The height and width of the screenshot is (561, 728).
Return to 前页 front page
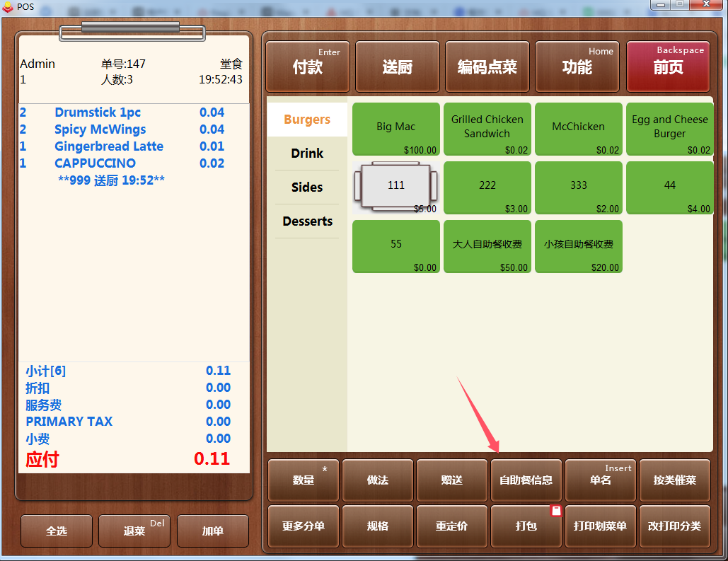[668, 66]
